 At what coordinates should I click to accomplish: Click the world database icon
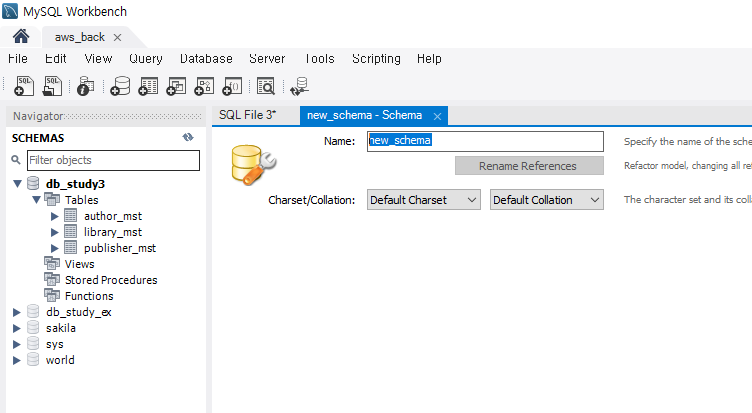coord(33,359)
